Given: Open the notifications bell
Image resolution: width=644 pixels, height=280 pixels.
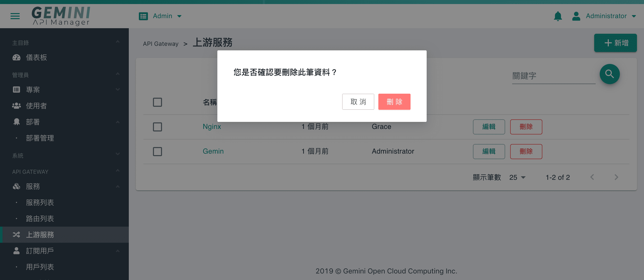Looking at the screenshot, I should 558,16.
